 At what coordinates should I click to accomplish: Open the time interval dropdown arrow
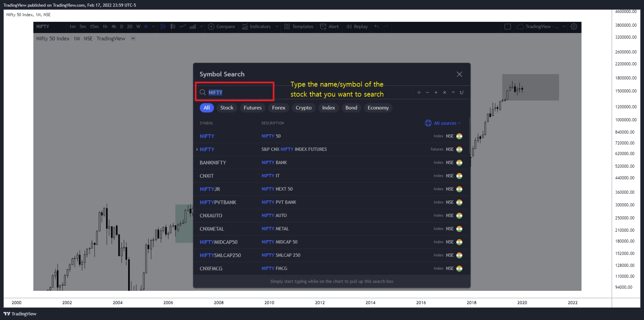coord(153,26)
